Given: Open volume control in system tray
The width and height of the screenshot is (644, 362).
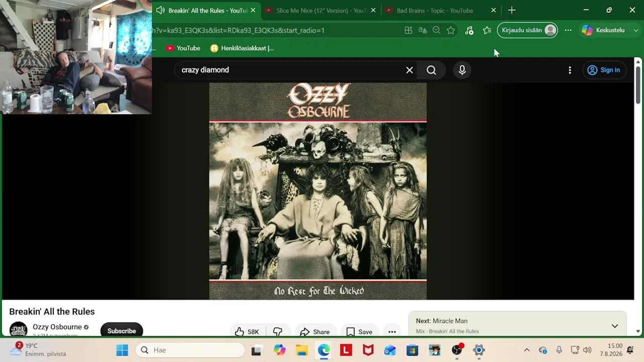Looking at the screenshot, I should pos(587,350).
